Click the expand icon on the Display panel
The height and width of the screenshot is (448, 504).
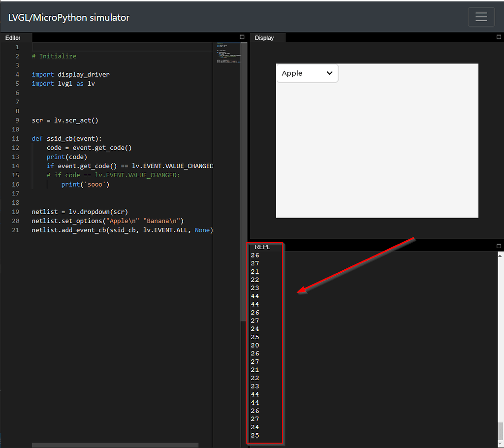click(498, 36)
